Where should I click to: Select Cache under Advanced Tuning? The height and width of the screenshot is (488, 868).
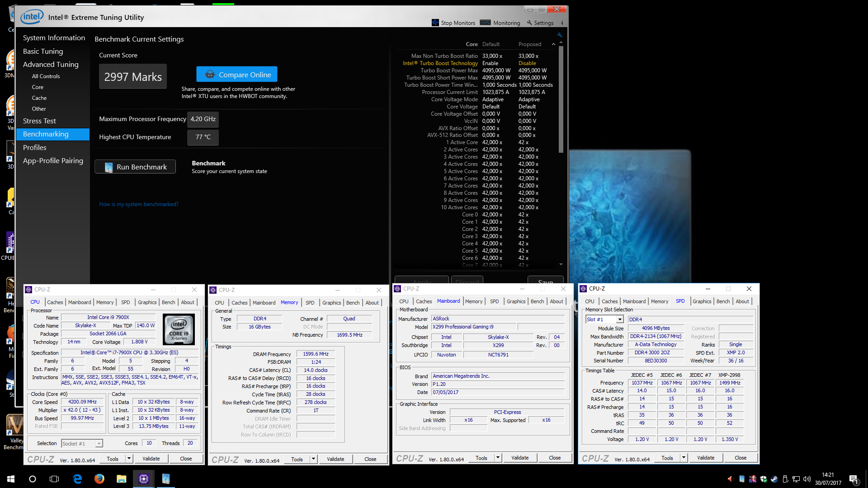click(x=39, y=98)
